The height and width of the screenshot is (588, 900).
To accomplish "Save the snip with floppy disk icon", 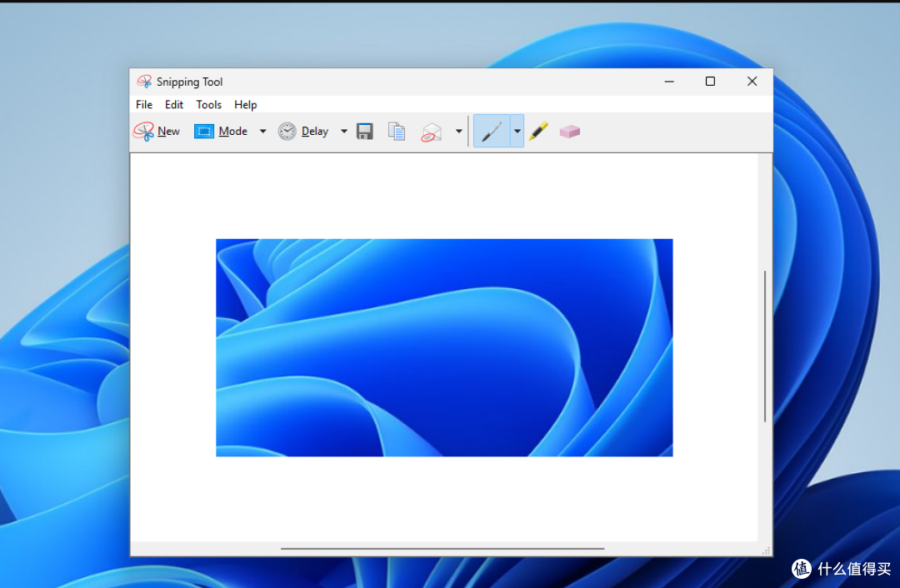I will (x=365, y=132).
